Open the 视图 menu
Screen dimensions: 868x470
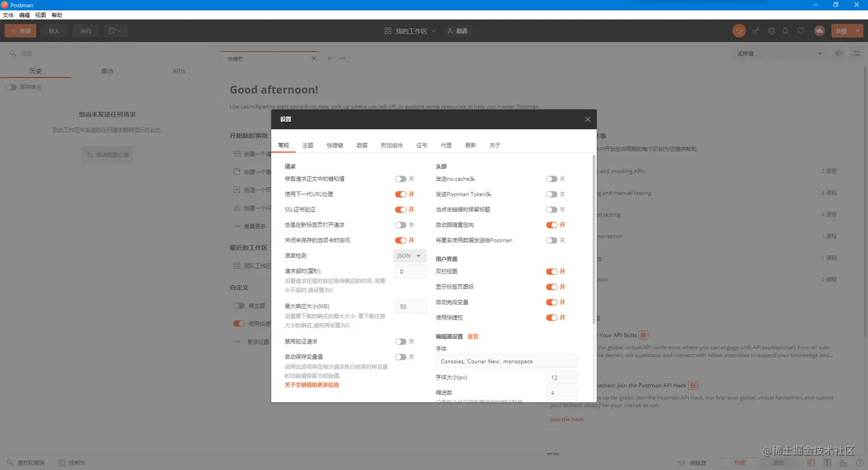pyautogui.click(x=41, y=15)
